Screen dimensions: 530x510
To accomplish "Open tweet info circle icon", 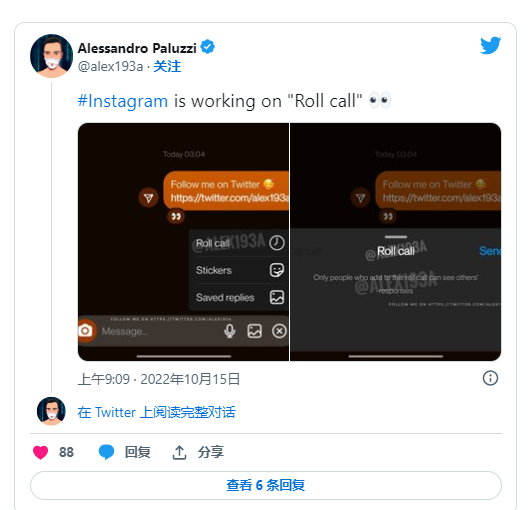I will click(x=490, y=378).
